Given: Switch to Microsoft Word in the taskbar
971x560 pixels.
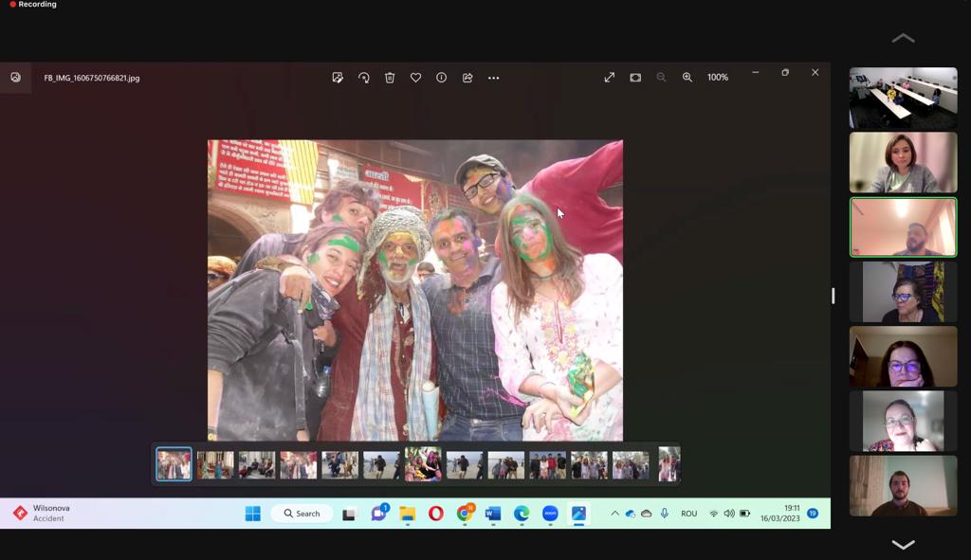Looking at the screenshot, I should [493, 514].
